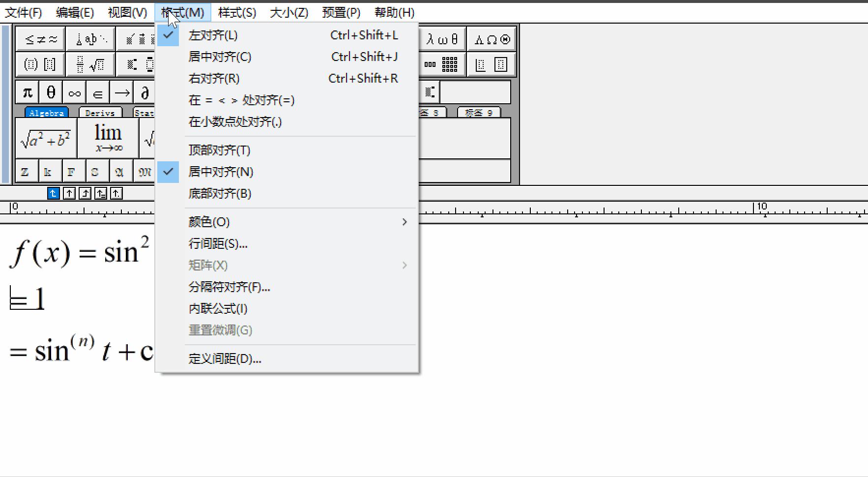The height and width of the screenshot is (477, 868).
Task: Switch to the Algebra tab
Action: click(47, 113)
